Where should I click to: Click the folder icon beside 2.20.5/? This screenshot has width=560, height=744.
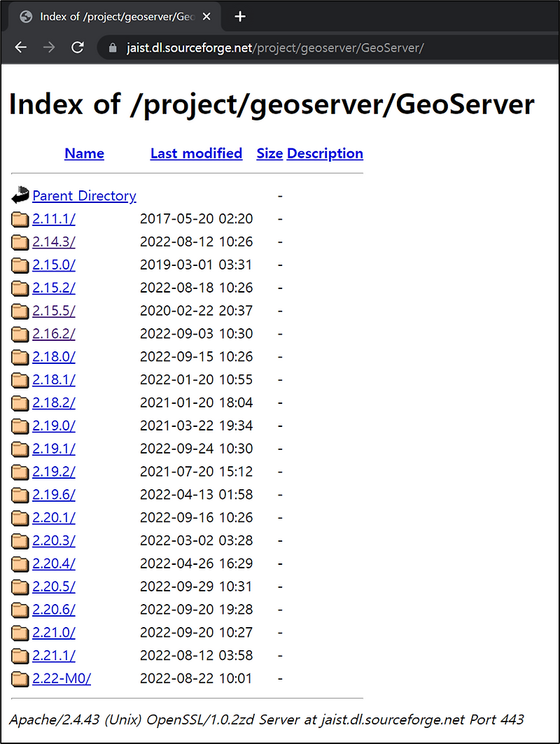(x=20, y=587)
